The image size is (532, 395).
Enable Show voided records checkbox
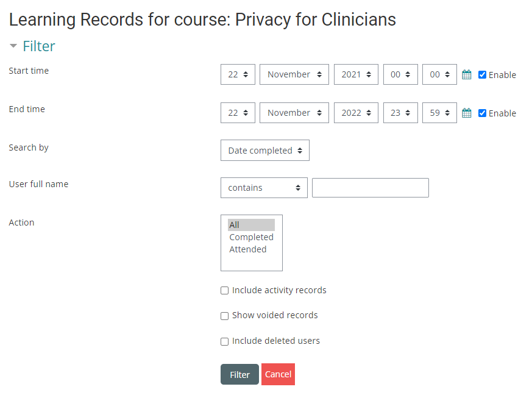225,316
